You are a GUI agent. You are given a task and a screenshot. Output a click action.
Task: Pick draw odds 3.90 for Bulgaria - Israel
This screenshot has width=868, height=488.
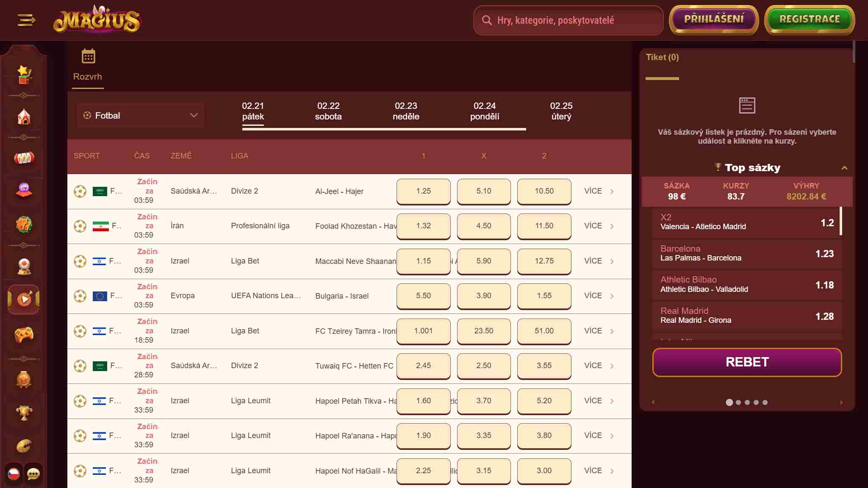pyautogui.click(x=483, y=296)
